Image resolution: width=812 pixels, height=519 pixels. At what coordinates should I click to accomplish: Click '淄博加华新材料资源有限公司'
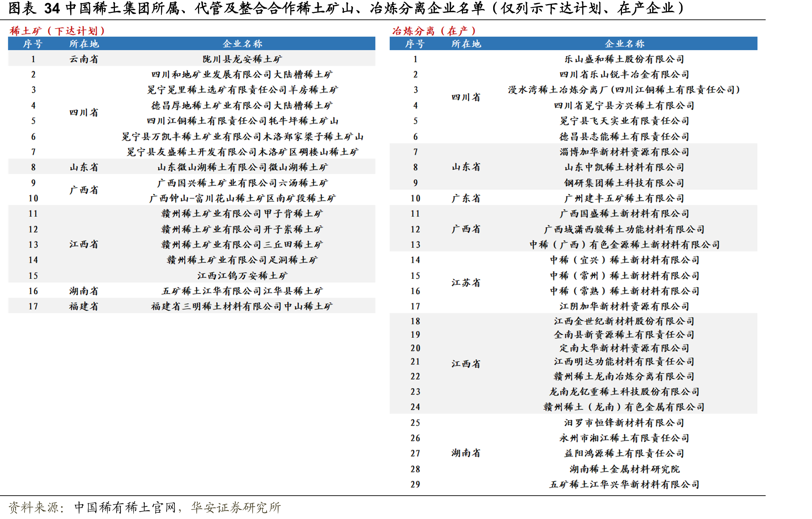[x=624, y=152]
